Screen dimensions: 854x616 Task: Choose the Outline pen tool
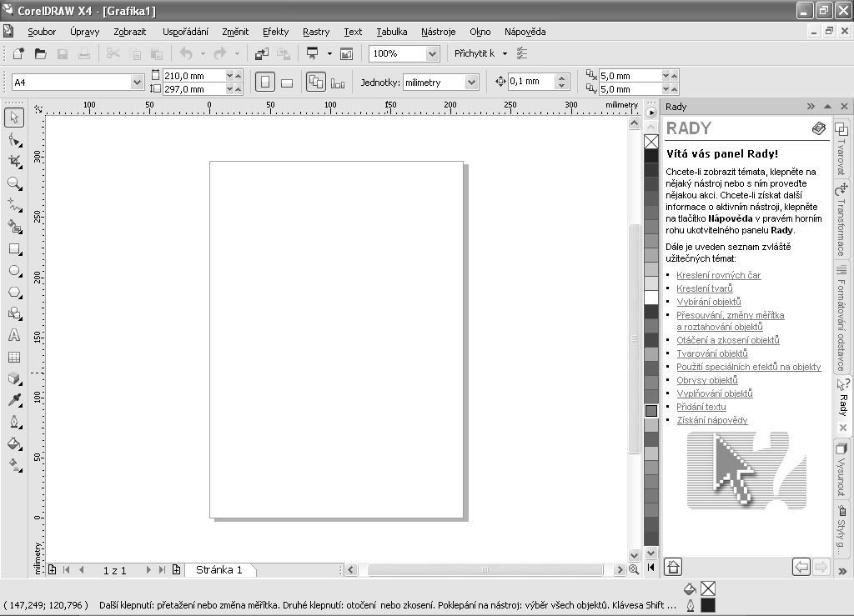click(x=15, y=422)
